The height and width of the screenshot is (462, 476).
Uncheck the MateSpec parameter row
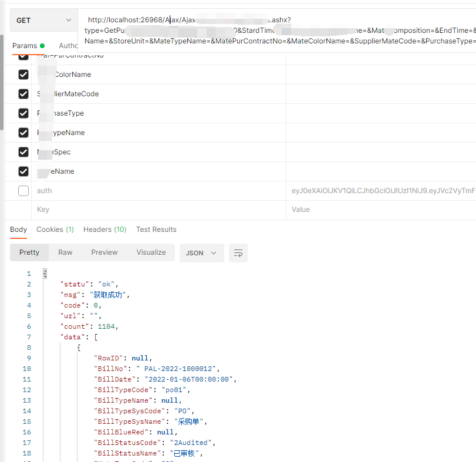pyautogui.click(x=23, y=152)
